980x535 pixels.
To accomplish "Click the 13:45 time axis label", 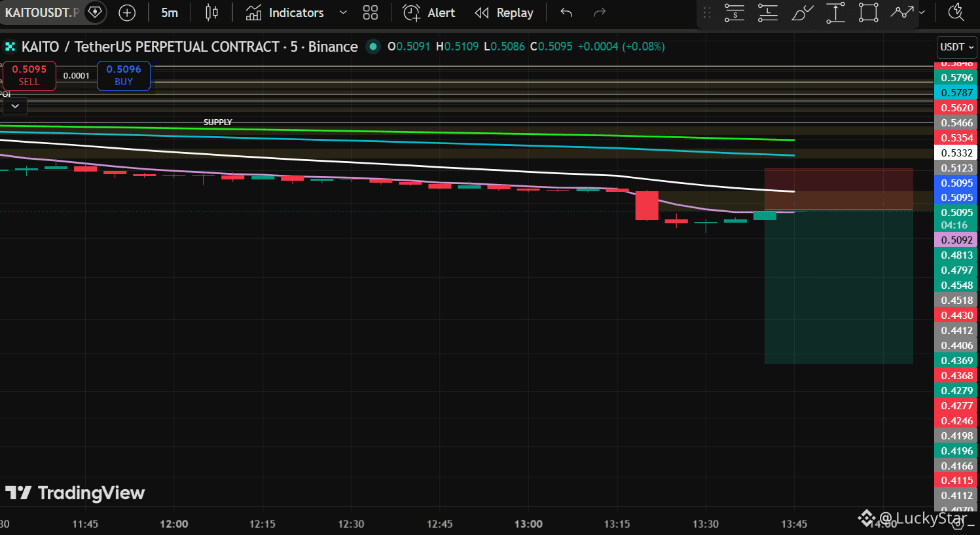I will coord(794,524).
